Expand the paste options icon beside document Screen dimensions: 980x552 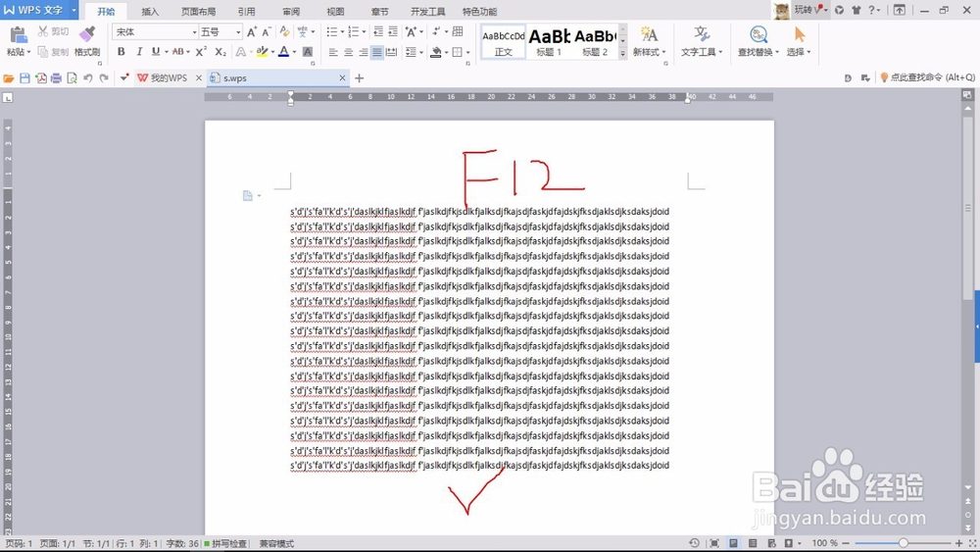click(251, 196)
